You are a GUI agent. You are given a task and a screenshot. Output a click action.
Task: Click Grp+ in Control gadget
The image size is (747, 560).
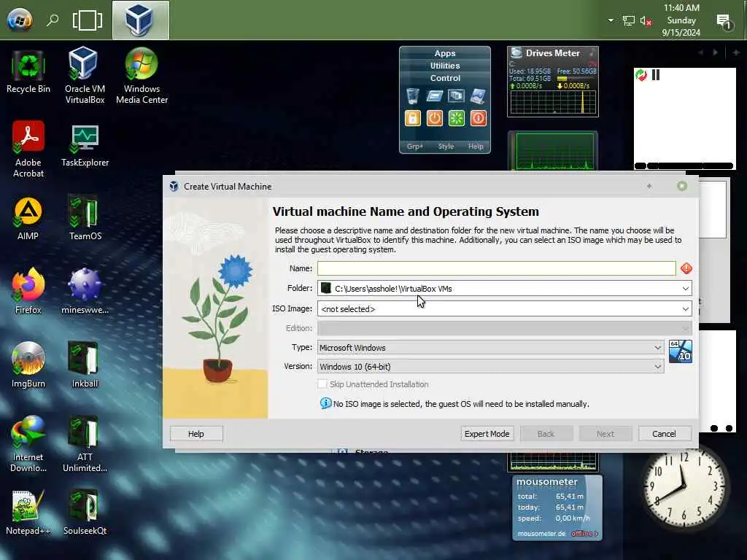[x=415, y=146]
